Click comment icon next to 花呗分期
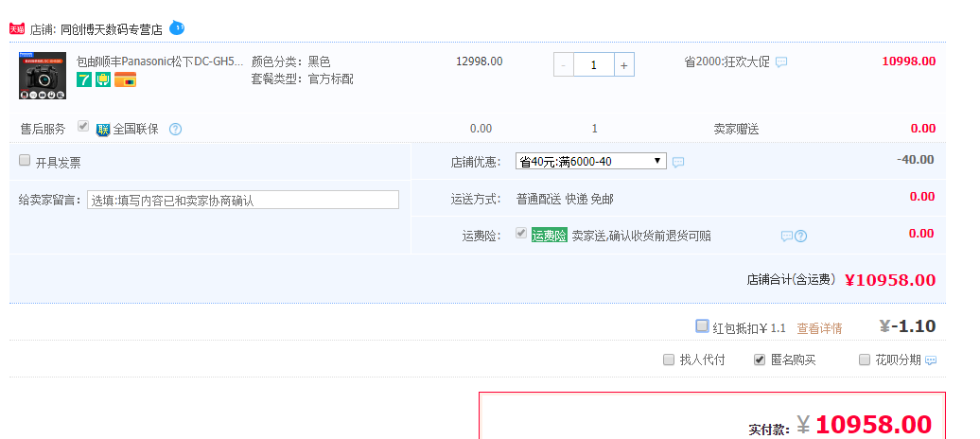Viewport: 980px width, 439px height. click(x=931, y=360)
